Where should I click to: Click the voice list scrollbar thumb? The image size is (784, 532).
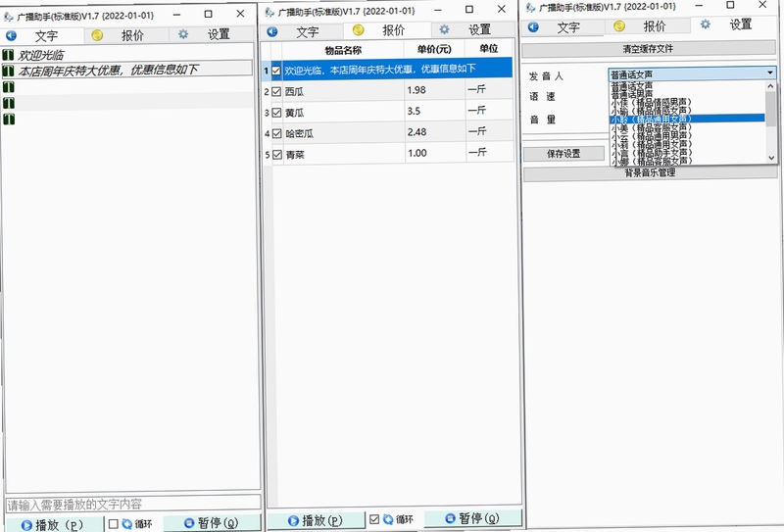pos(771,109)
